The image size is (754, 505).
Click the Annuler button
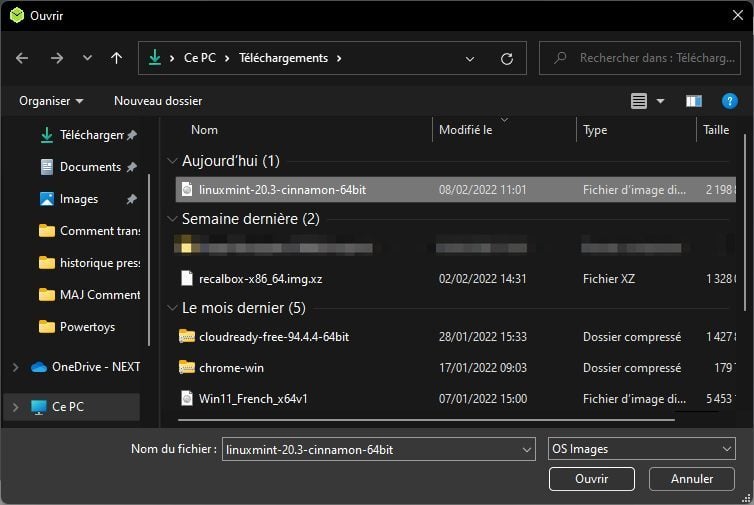(x=692, y=479)
